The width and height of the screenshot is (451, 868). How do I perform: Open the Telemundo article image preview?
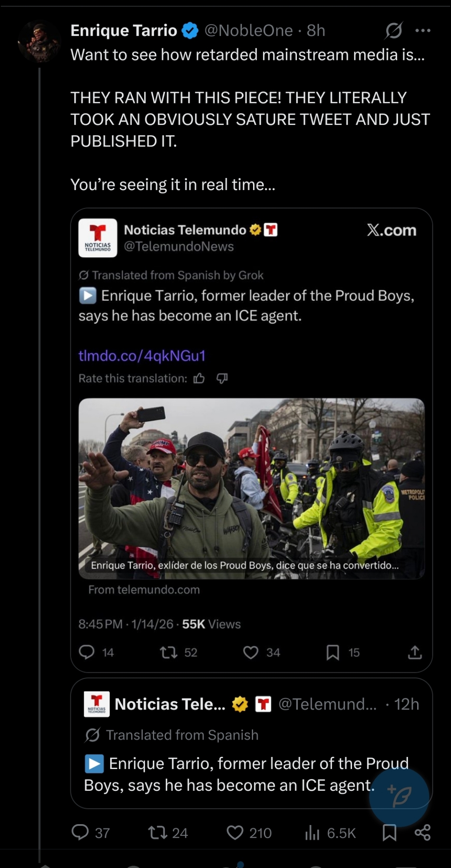point(251,488)
